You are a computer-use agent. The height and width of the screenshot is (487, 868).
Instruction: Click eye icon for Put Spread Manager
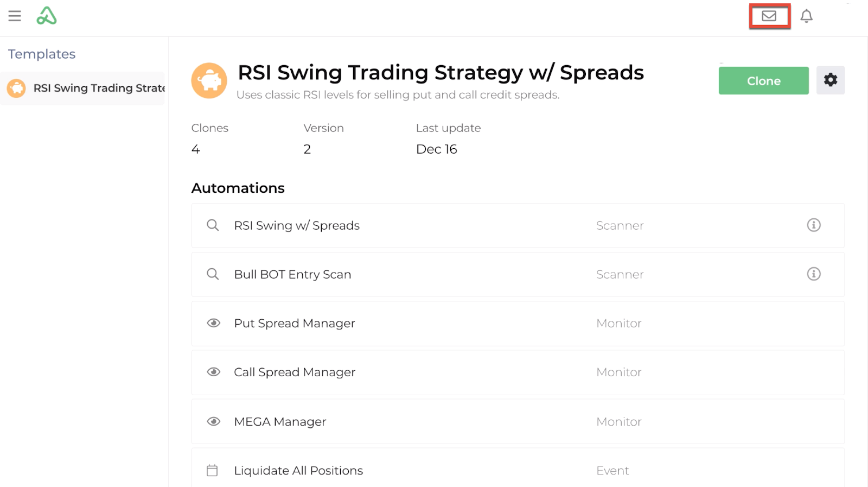213,324
